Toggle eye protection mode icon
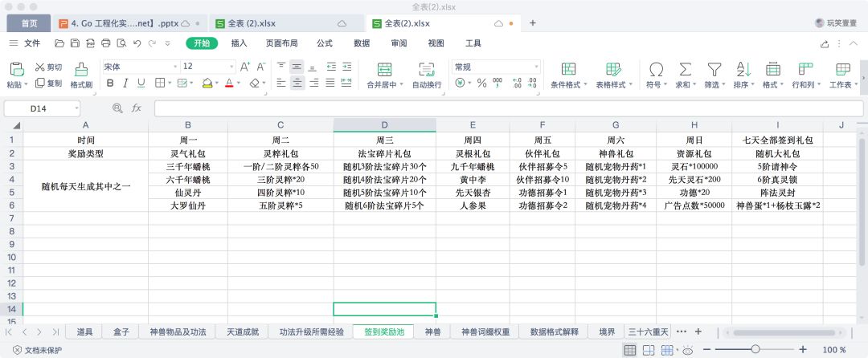The image size is (868, 358). (688, 350)
